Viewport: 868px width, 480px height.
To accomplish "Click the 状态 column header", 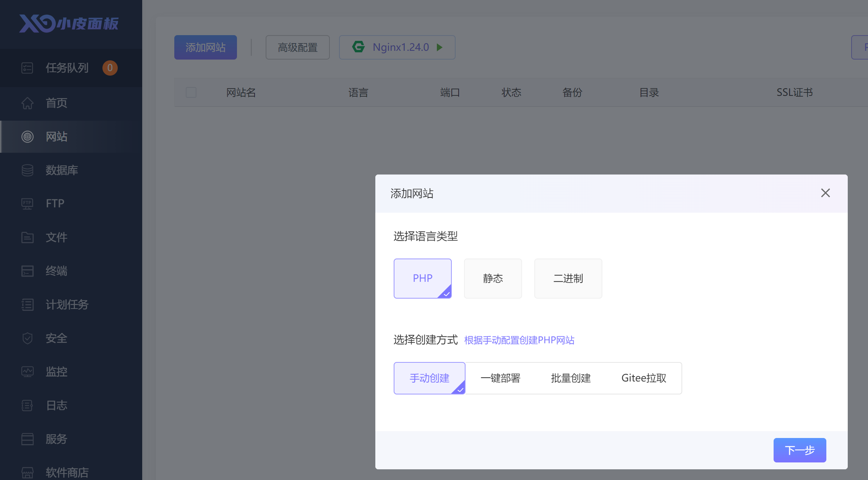I will coord(511,92).
